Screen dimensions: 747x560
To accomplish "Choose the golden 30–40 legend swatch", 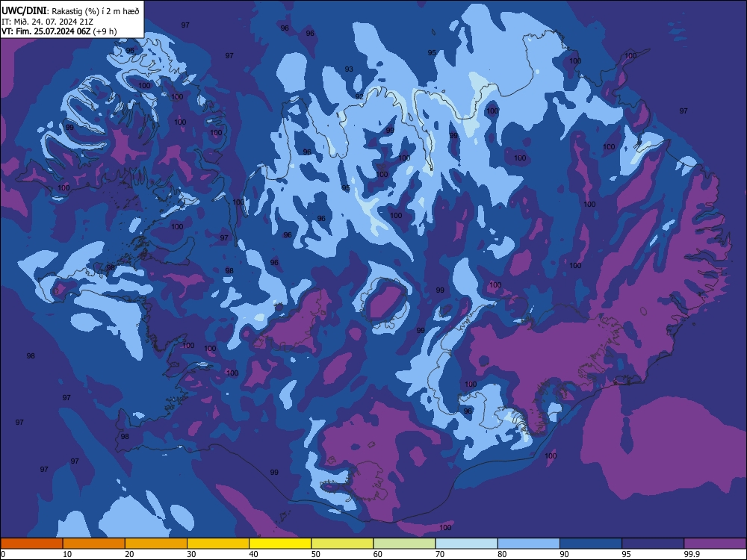I will [218, 544].
